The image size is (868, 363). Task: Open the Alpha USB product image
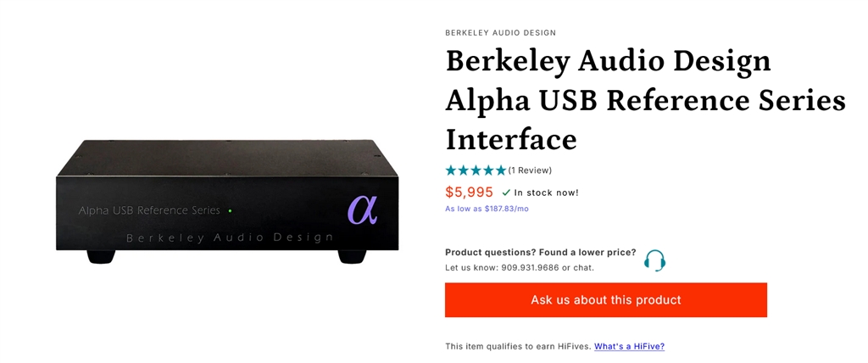(227, 199)
